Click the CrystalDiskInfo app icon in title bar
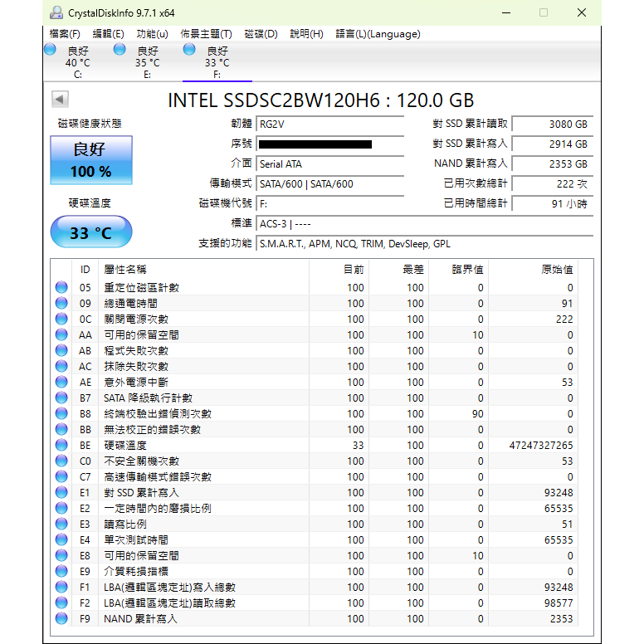The image size is (644, 644). pos(56,12)
